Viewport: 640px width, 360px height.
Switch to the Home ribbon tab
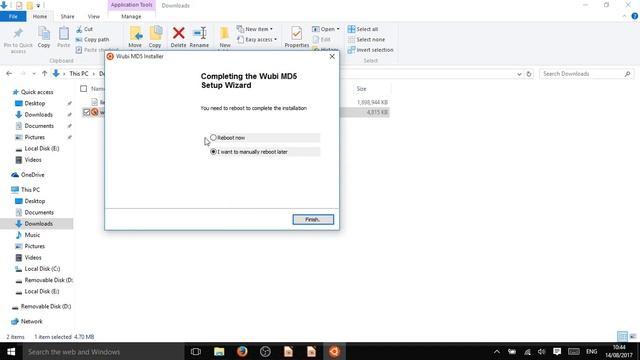click(40, 16)
